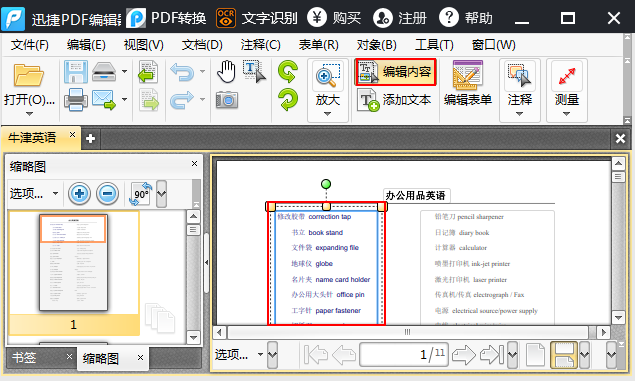Click the export page green right arrow icon
Viewport: 635px width, 381px height.
click(148, 100)
